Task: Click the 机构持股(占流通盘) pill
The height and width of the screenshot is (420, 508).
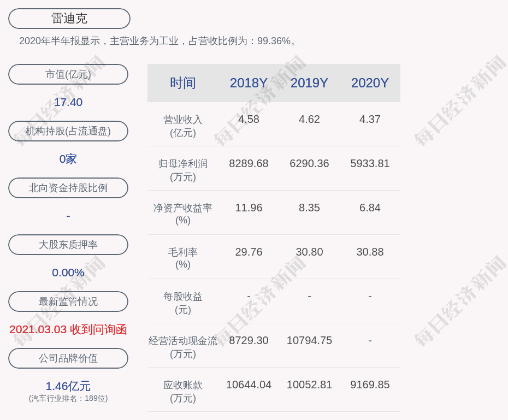Action: (x=68, y=131)
